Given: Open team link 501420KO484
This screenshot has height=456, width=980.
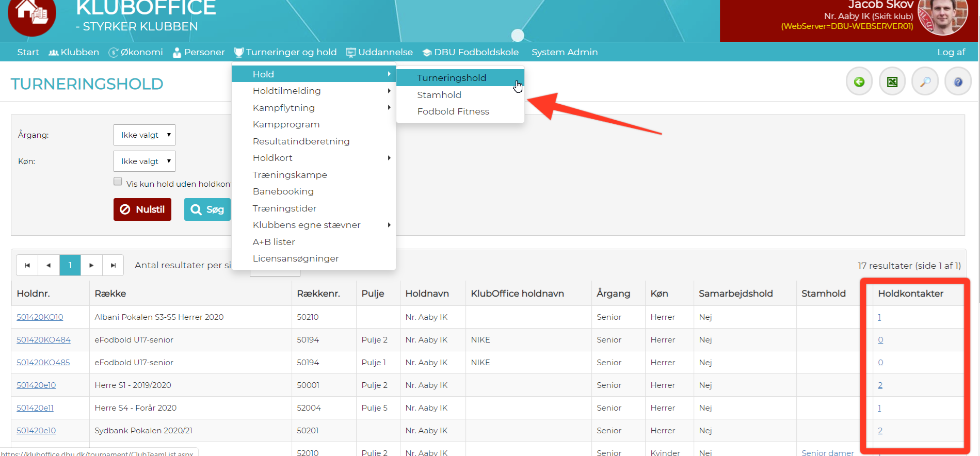Looking at the screenshot, I should click(x=43, y=340).
